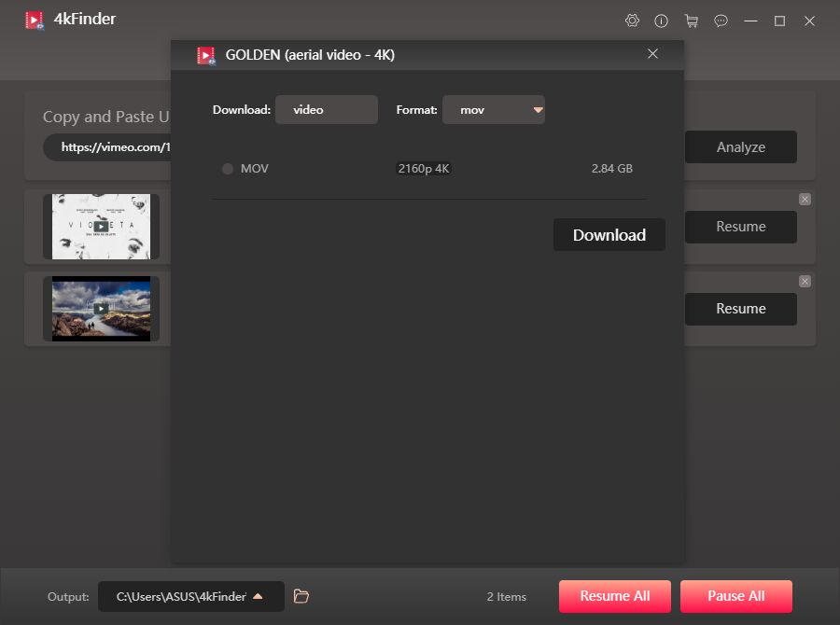Image resolution: width=840 pixels, height=625 pixels.
Task: Click the Pause All button
Action: tap(735, 596)
